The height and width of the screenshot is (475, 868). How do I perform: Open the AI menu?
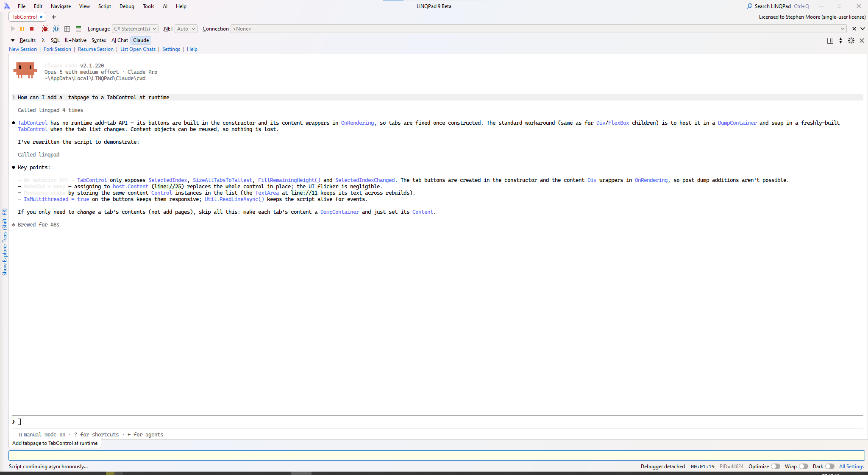coord(165,6)
